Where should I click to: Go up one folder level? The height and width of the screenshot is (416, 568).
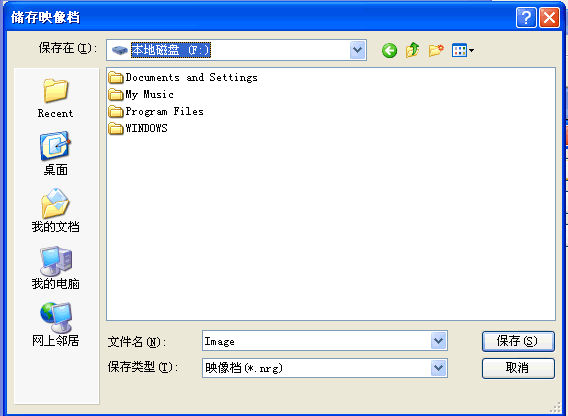click(x=413, y=50)
